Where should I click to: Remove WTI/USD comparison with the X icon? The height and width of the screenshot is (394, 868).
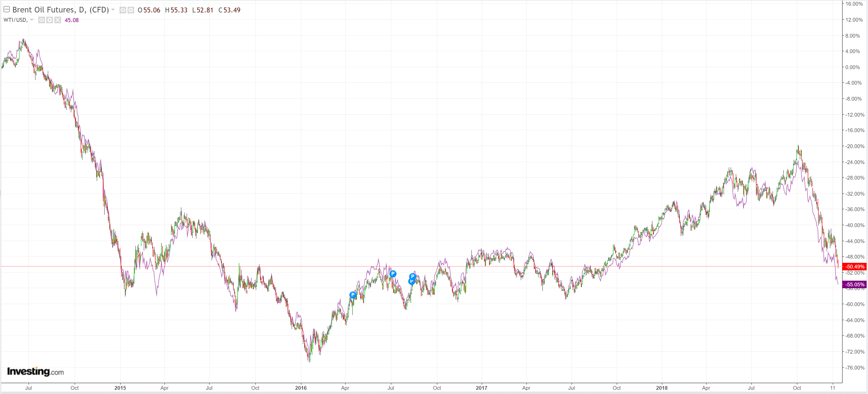58,20
